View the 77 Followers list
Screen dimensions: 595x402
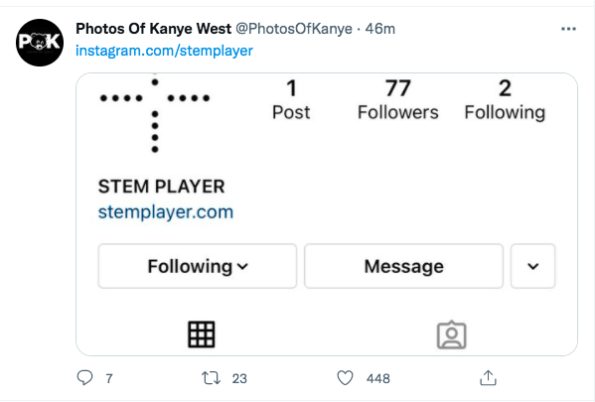click(398, 100)
